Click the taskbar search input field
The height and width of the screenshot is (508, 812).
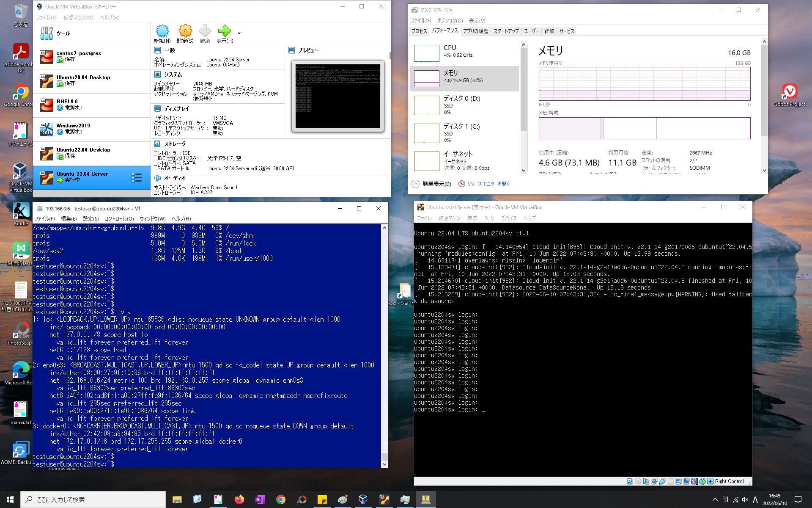pyautogui.click(x=93, y=500)
